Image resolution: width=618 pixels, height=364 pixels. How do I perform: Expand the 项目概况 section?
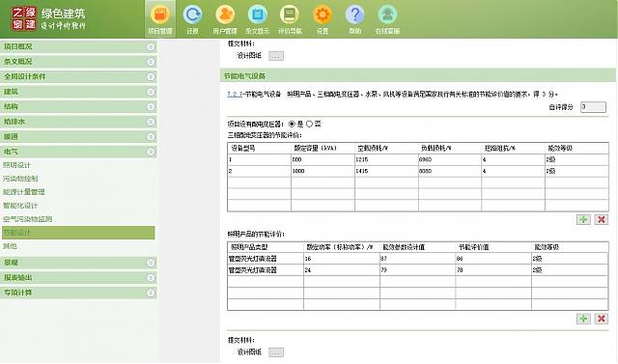click(x=78, y=46)
